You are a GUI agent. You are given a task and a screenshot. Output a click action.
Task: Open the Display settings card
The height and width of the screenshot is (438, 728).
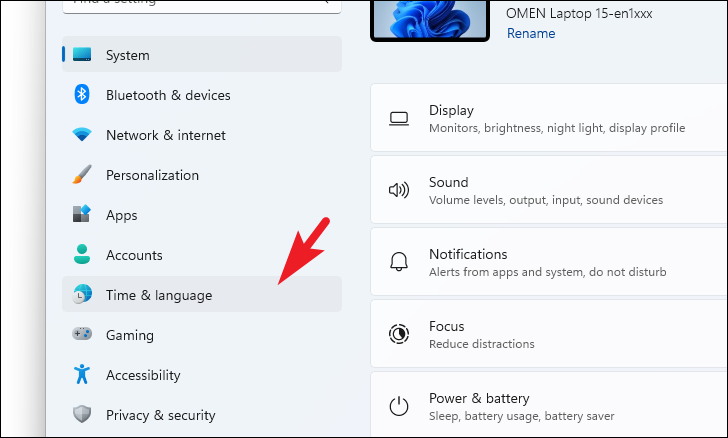[x=549, y=118]
